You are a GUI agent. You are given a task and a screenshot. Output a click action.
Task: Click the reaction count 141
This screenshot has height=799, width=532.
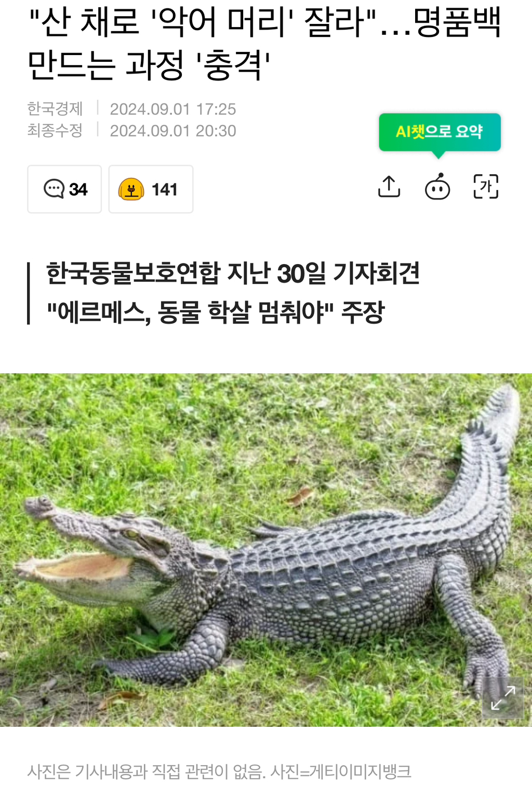click(165, 189)
